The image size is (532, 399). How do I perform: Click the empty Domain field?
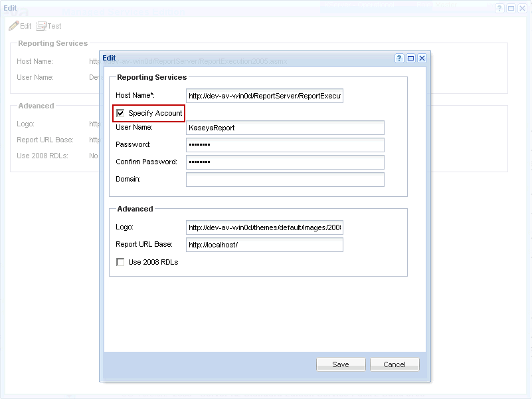click(x=285, y=180)
